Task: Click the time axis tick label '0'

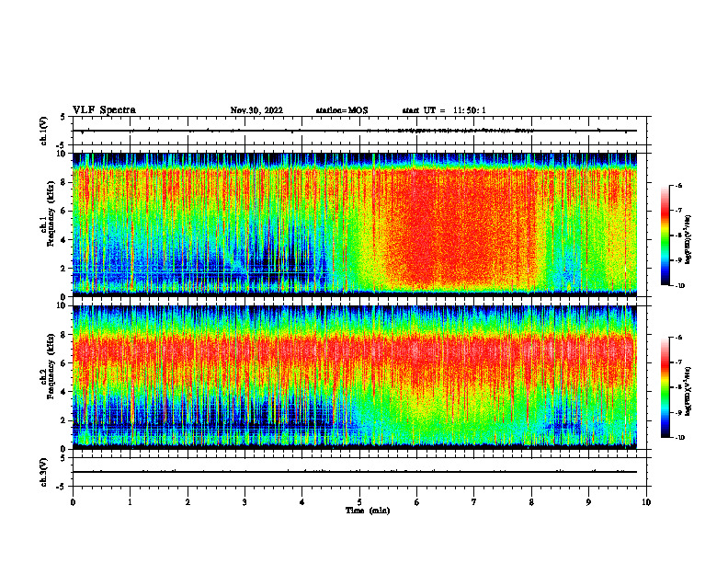Action: 73,502
